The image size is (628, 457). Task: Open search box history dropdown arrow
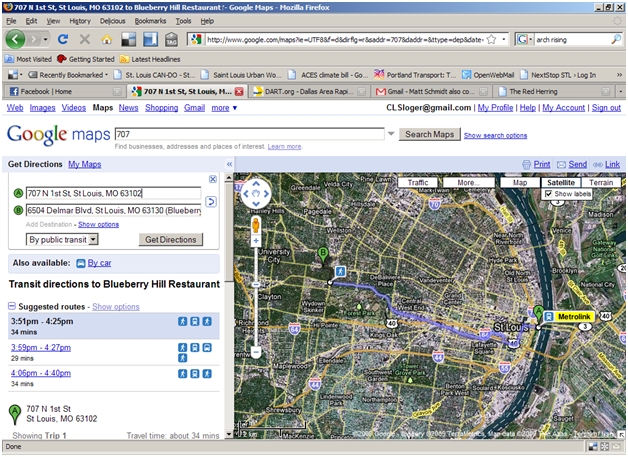pyautogui.click(x=391, y=134)
